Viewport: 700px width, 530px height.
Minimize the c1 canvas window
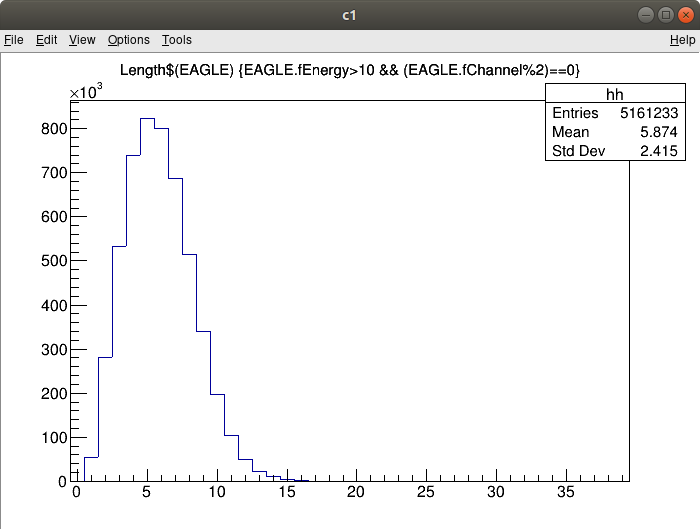pyautogui.click(x=644, y=15)
